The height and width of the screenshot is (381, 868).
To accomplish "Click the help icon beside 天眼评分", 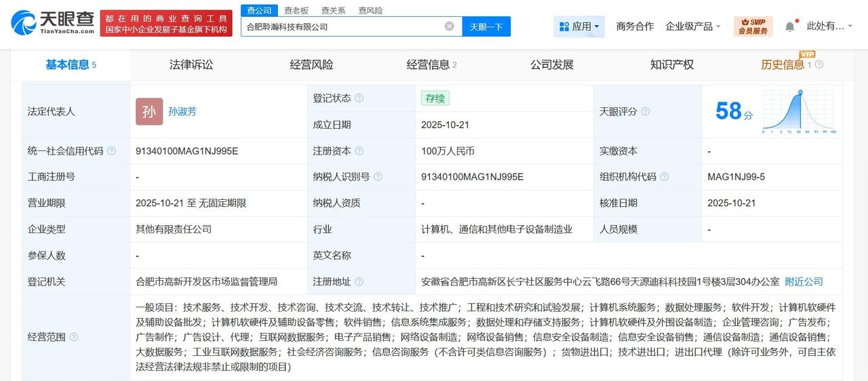I will [x=646, y=111].
